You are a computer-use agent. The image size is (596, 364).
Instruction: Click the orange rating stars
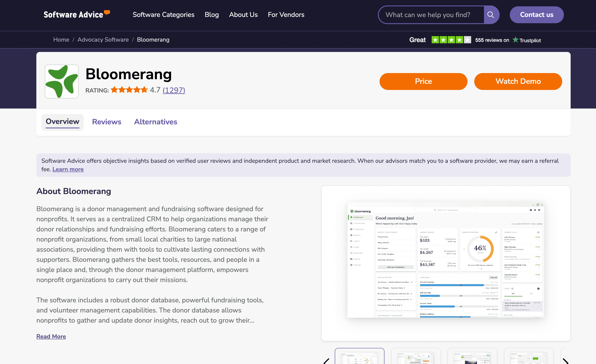[129, 90]
